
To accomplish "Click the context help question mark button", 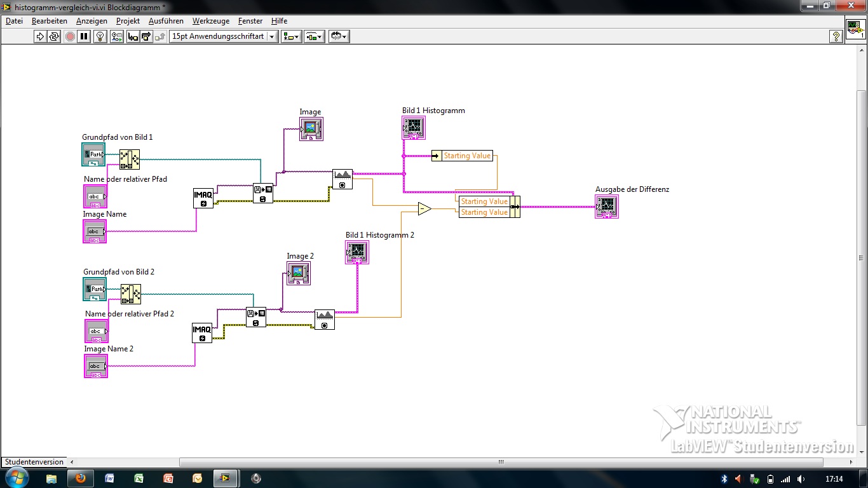I will point(837,36).
